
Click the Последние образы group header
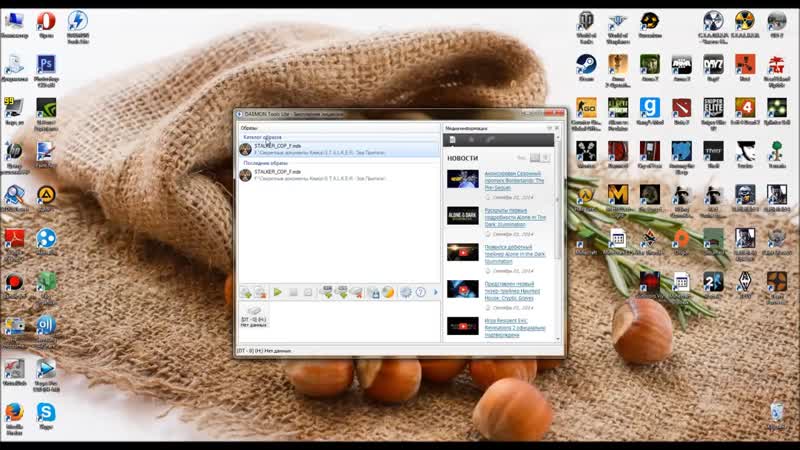coord(265,163)
